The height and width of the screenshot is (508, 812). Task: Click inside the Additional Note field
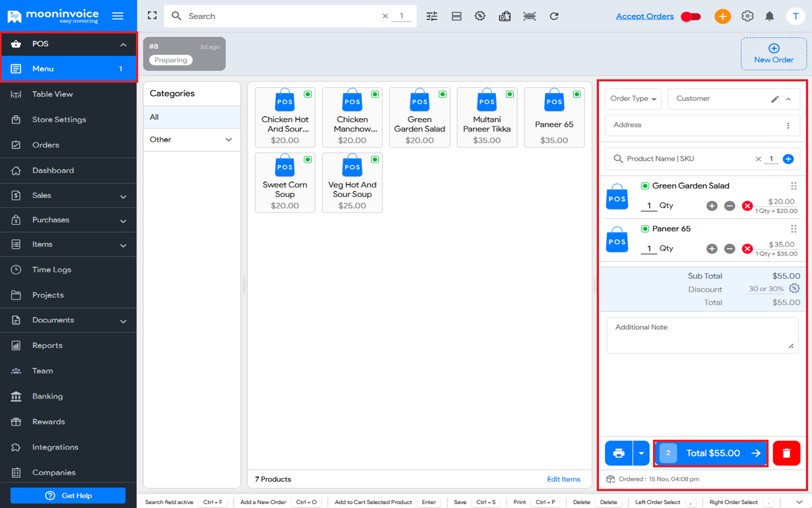point(701,334)
